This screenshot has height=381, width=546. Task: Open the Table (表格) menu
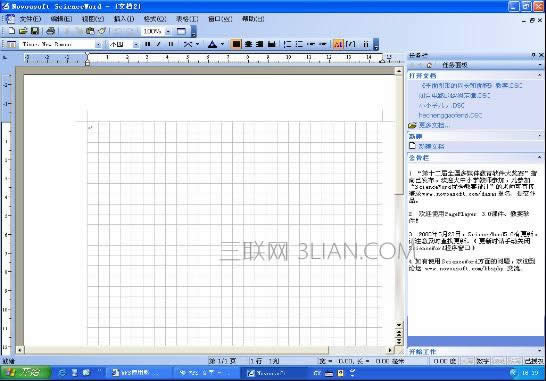(187, 19)
